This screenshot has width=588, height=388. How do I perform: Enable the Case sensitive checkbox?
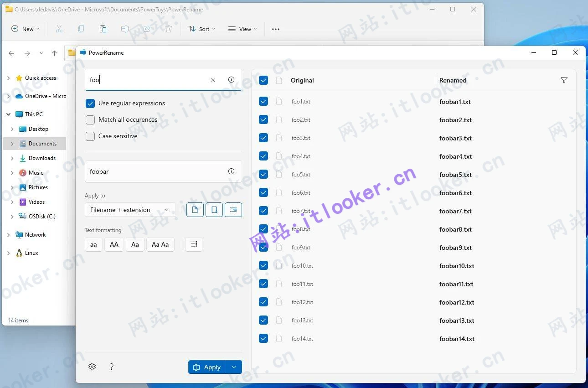90,136
